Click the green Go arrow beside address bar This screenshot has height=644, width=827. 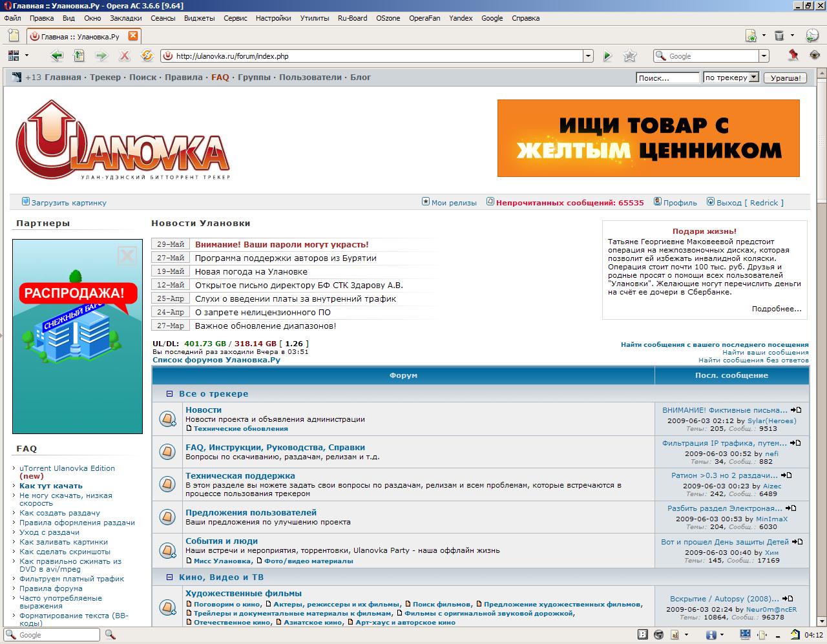(x=607, y=56)
